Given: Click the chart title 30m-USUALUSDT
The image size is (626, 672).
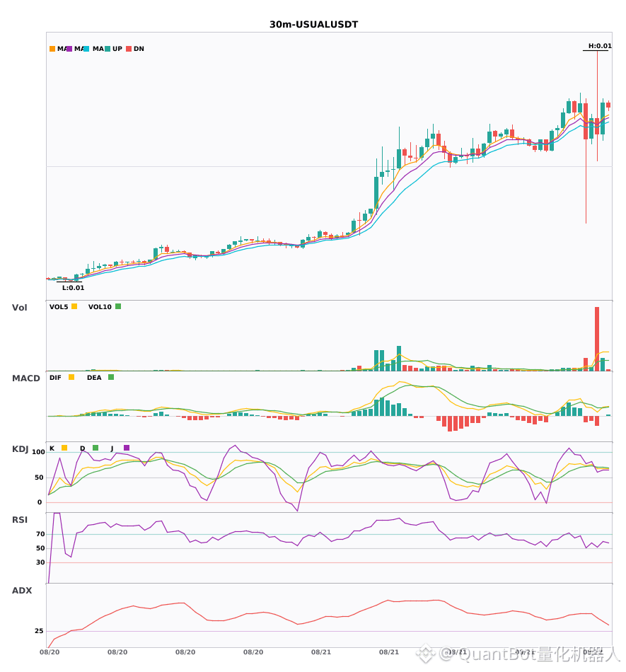Looking at the screenshot, I should click(x=313, y=25).
